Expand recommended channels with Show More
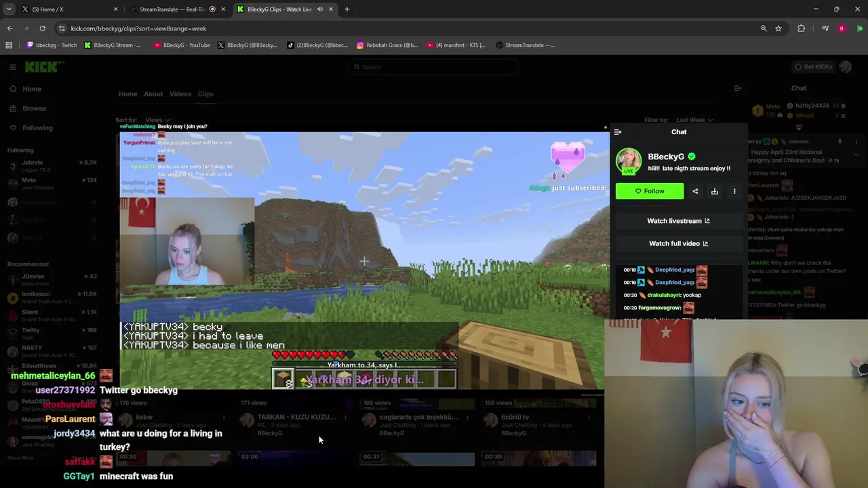The width and height of the screenshot is (868, 488). click(x=20, y=458)
